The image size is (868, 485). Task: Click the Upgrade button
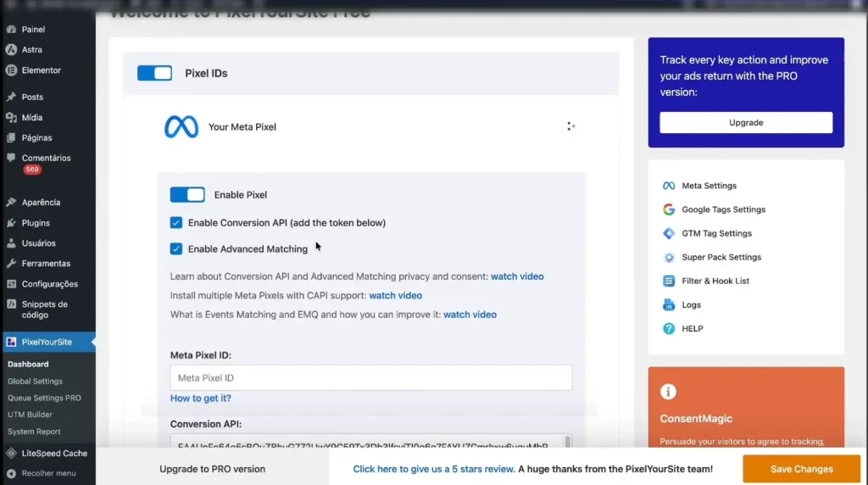(x=746, y=122)
